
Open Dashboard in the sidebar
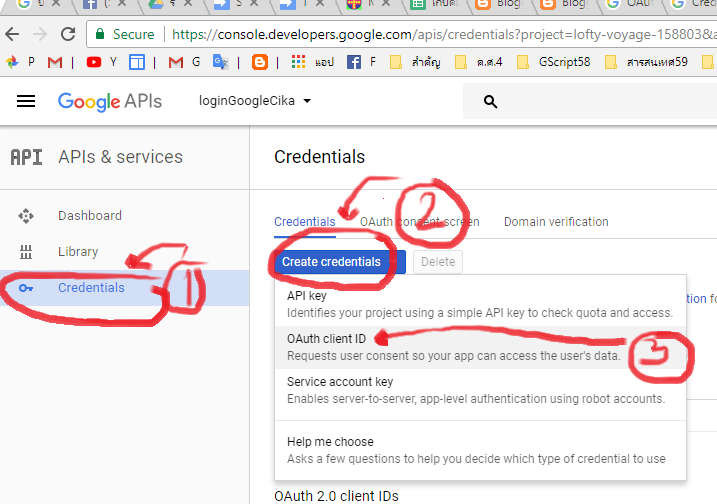90,215
